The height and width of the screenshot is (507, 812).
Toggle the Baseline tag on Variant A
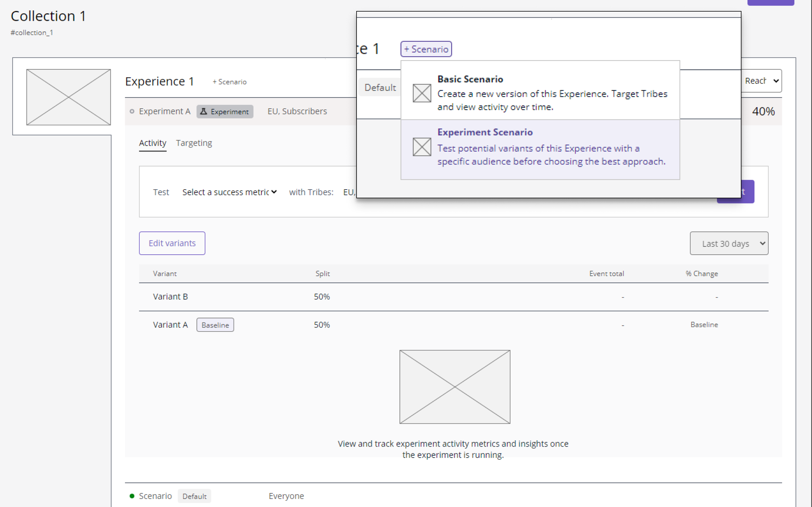click(x=215, y=325)
